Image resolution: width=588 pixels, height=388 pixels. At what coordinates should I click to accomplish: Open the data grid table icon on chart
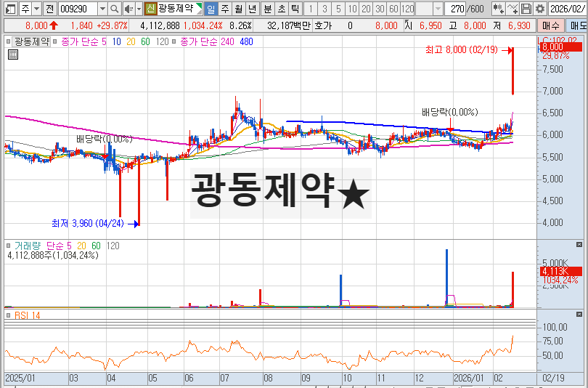13,54
